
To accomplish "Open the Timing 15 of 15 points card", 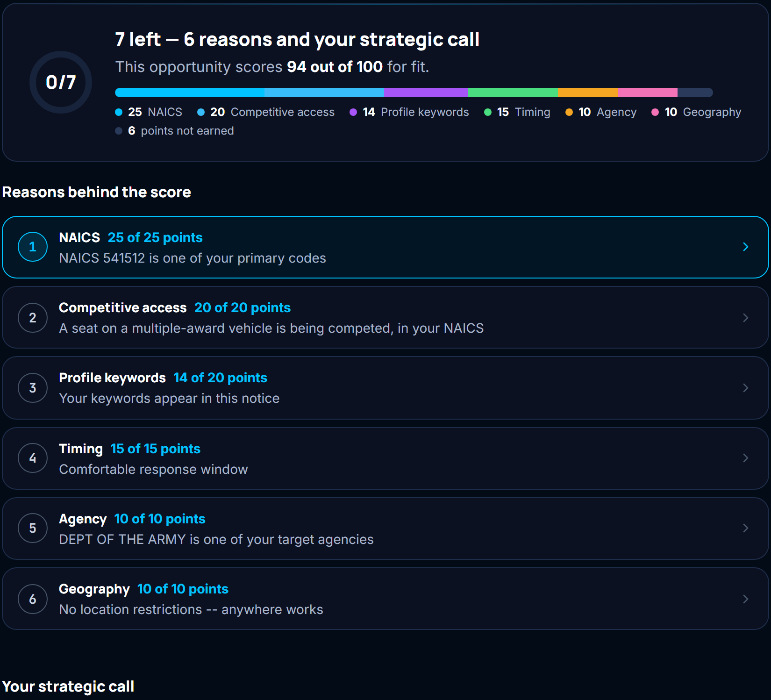I will 385,458.
